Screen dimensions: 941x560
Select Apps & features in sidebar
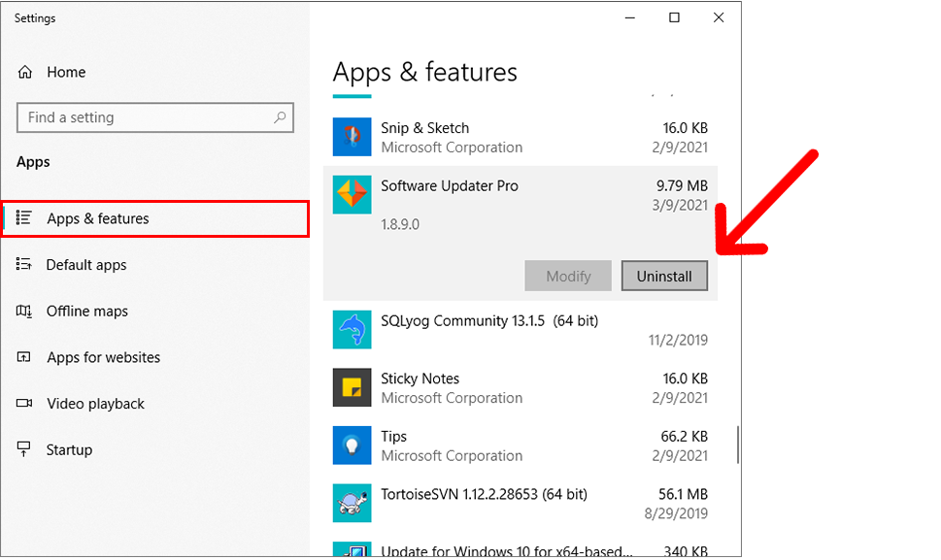[154, 218]
